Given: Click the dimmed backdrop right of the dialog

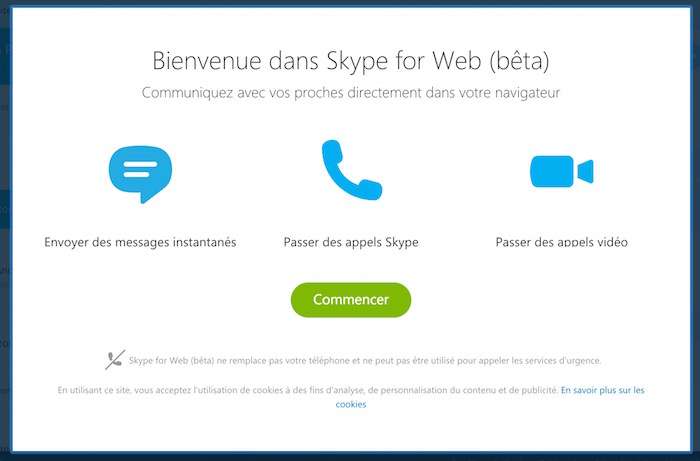Looking at the screenshot, I should 697,230.
